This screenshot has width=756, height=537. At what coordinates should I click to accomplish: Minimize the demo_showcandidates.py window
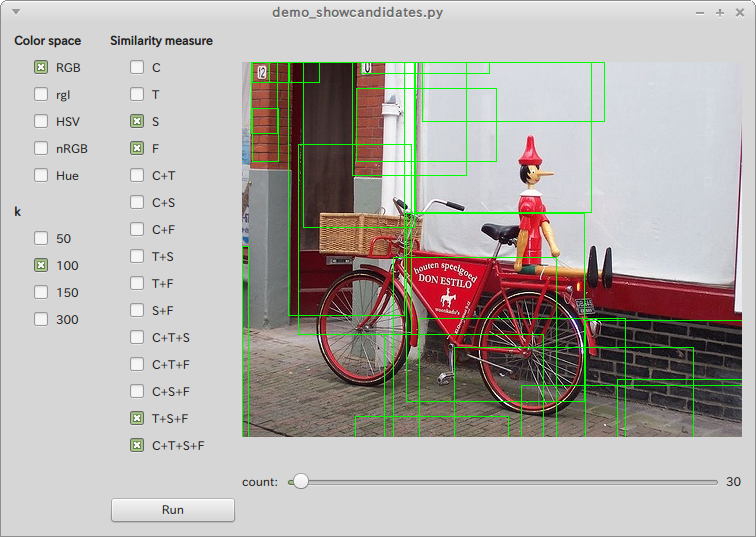(x=700, y=13)
